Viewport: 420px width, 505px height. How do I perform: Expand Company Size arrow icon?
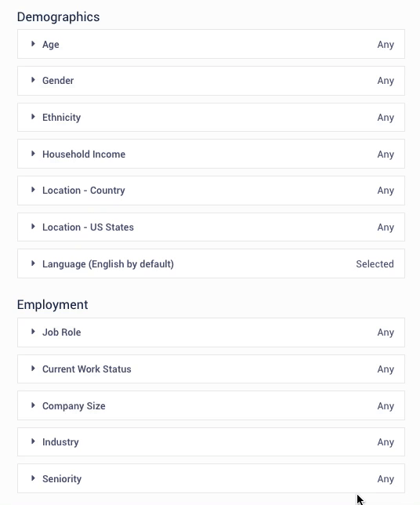[x=33, y=405]
